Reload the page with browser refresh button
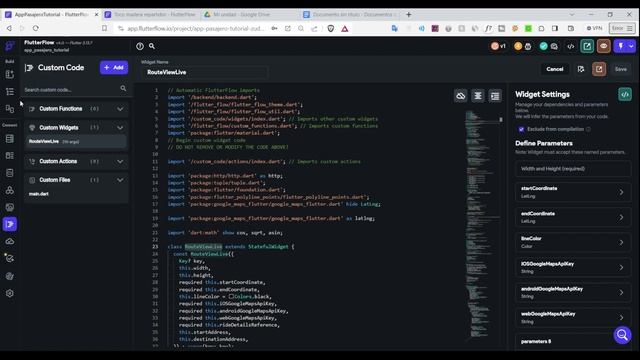Screen dimensions: 640x360 pyautogui.click(x=36, y=28)
